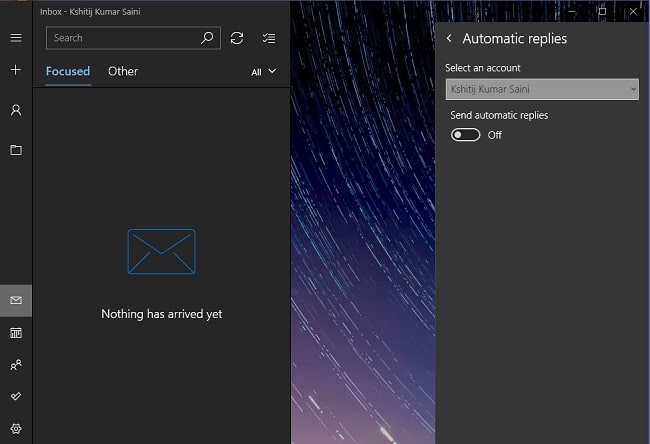Switch to the Focused tab

pos(68,71)
